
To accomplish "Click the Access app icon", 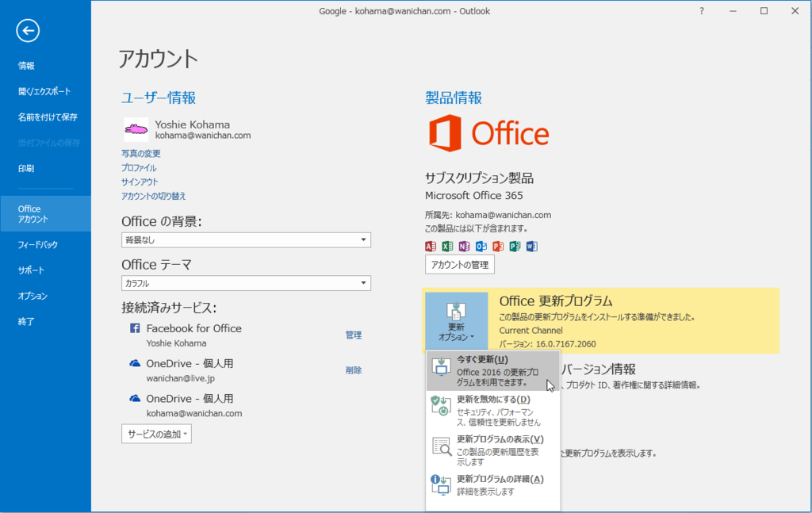I will tap(431, 247).
